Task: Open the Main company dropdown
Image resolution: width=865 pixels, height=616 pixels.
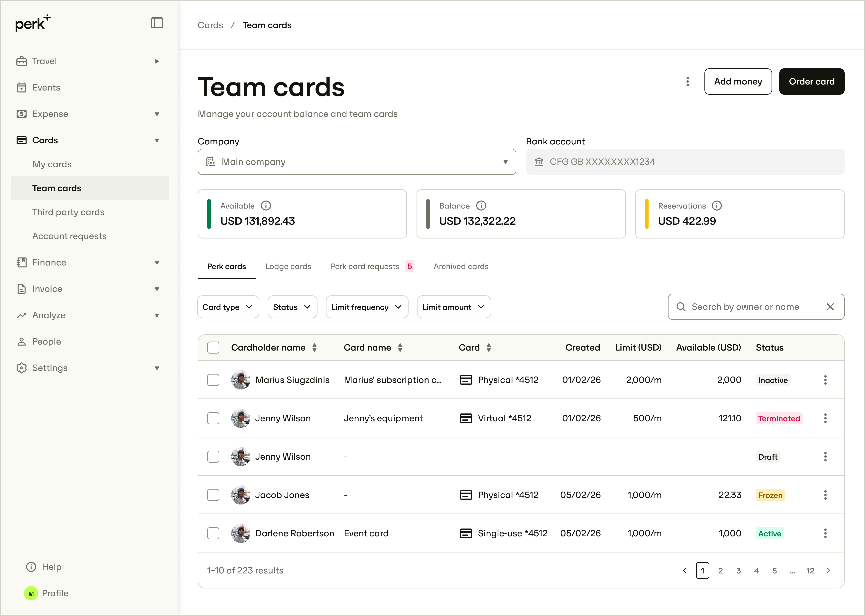Action: click(x=357, y=162)
